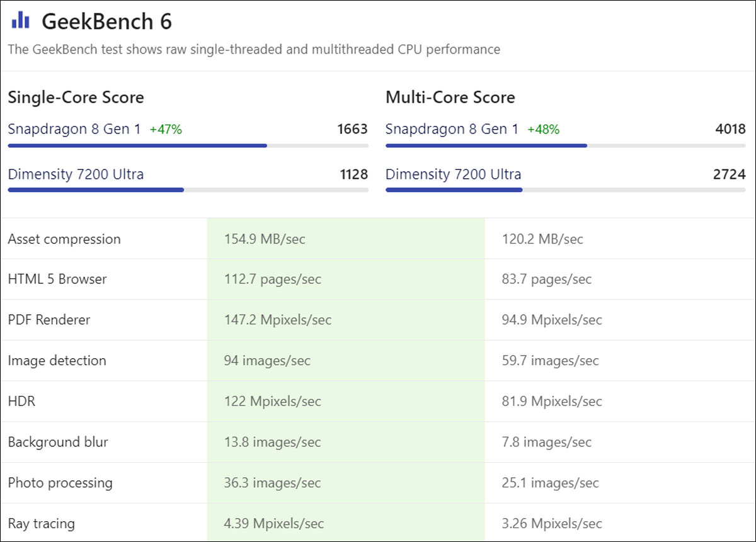This screenshot has width=756, height=542.
Task: Open the Snapdragon 8 Gen 1 single-core link
Action: (x=71, y=128)
